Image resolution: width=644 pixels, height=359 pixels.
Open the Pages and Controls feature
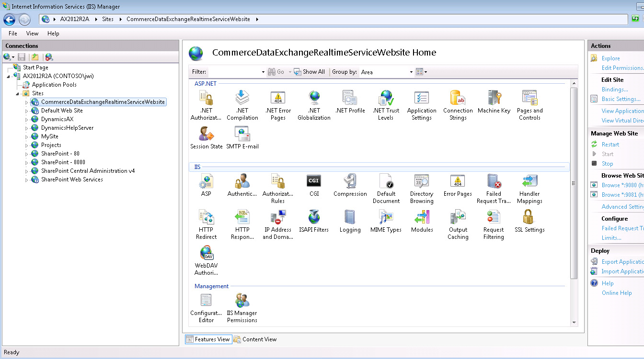[529, 105]
